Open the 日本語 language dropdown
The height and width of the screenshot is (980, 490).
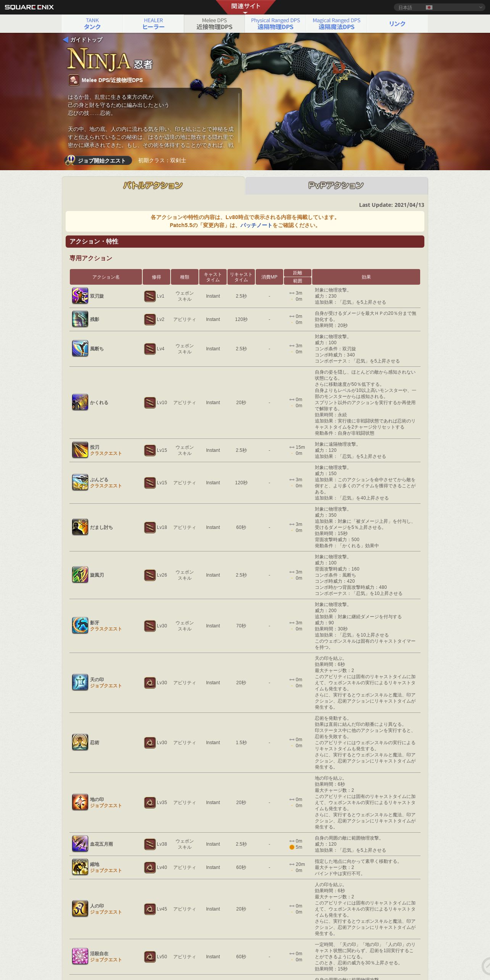point(439,7)
